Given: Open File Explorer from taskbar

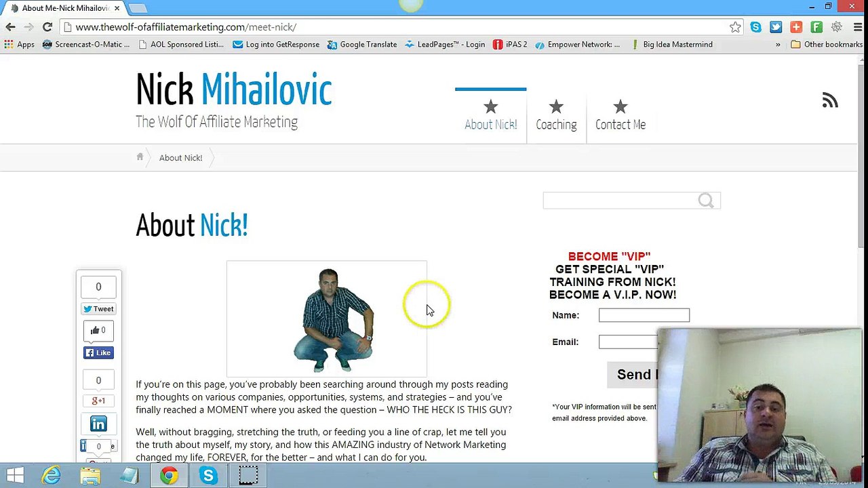Looking at the screenshot, I should coord(90,476).
